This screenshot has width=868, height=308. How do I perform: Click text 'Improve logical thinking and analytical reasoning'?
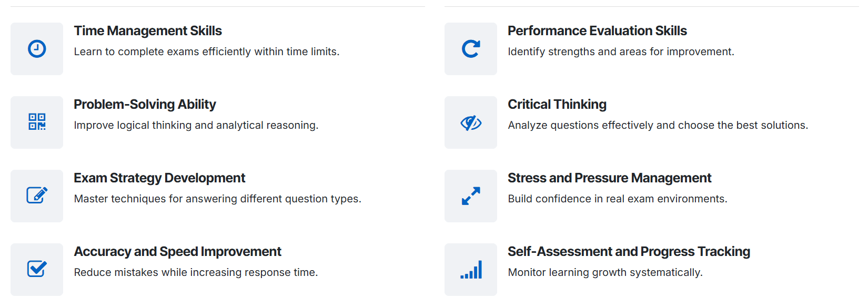point(196,125)
